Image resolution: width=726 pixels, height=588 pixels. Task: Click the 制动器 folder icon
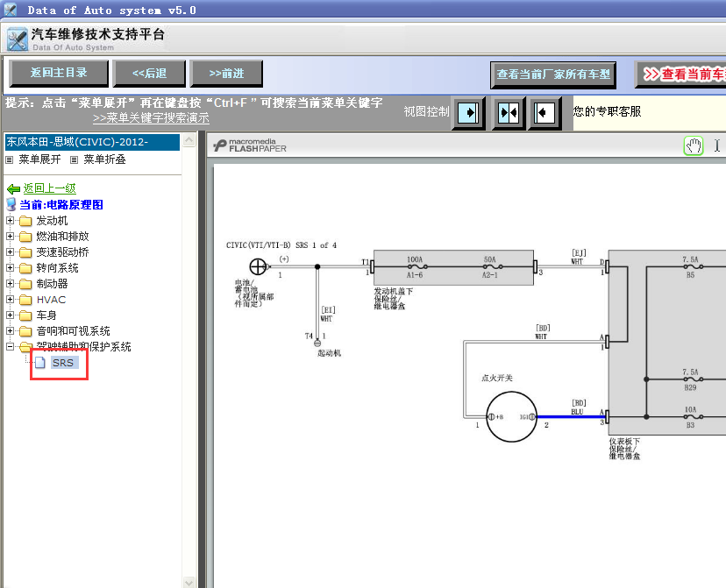pyautogui.click(x=25, y=284)
